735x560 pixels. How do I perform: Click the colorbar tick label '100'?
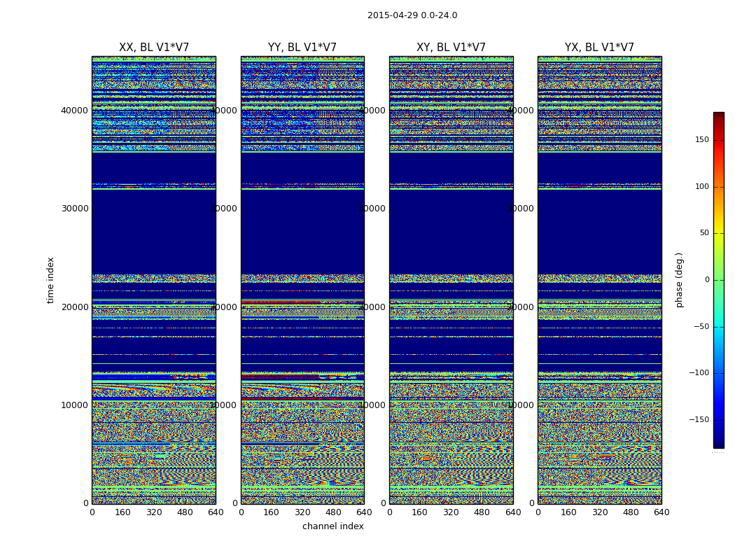pyautogui.click(x=702, y=186)
